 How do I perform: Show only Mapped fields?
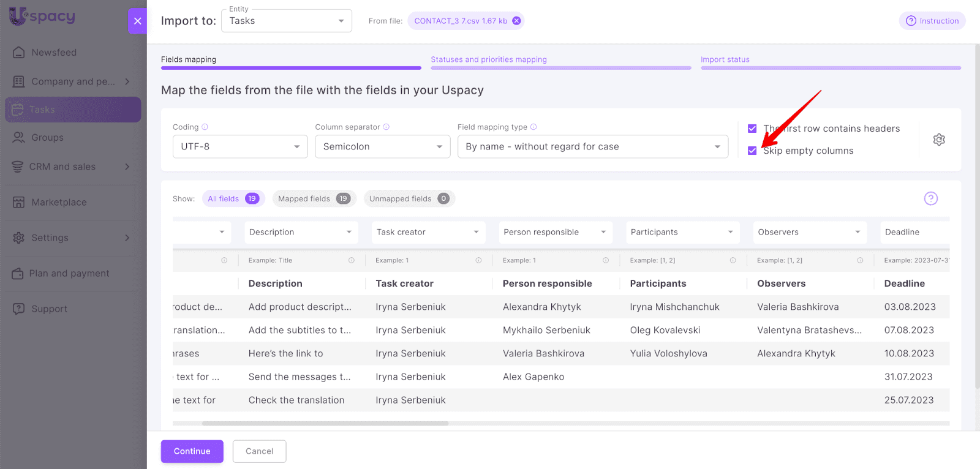(313, 198)
